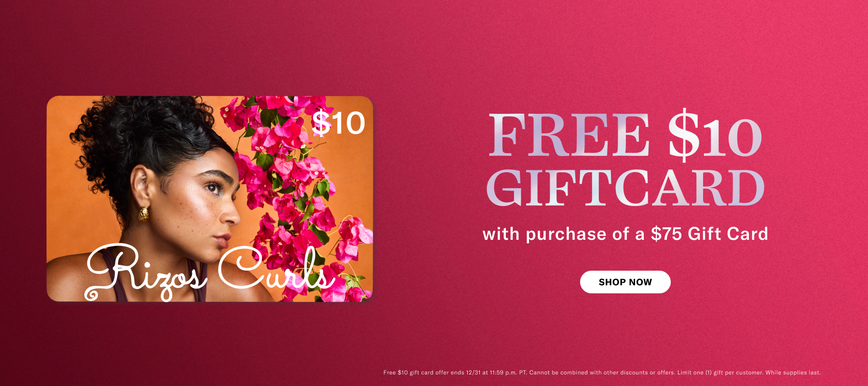Image resolution: width=868 pixels, height=386 pixels.
Task: Click the GIFTCARD headline word
Action: click(x=625, y=188)
